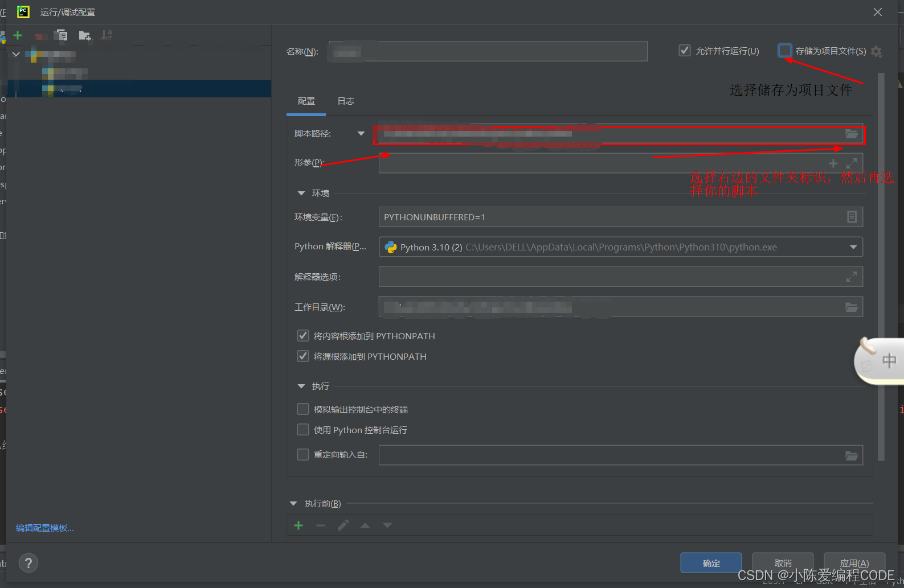The image size is (904, 588).
Task: Add new run configuration with plus icon
Action: pyautogui.click(x=18, y=35)
